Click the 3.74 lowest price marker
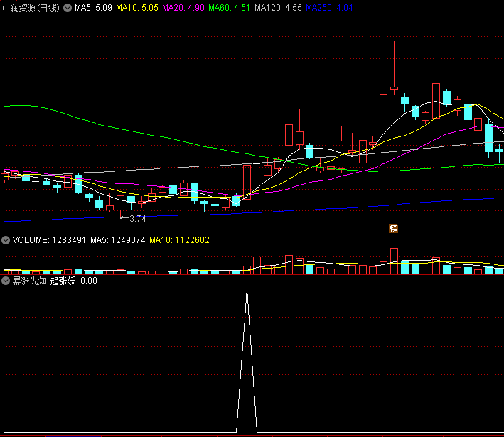Image resolution: width=504 pixels, height=437 pixels. click(x=132, y=218)
